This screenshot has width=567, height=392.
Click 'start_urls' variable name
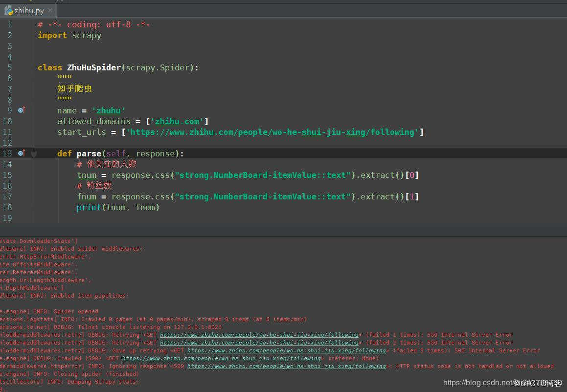click(x=82, y=132)
